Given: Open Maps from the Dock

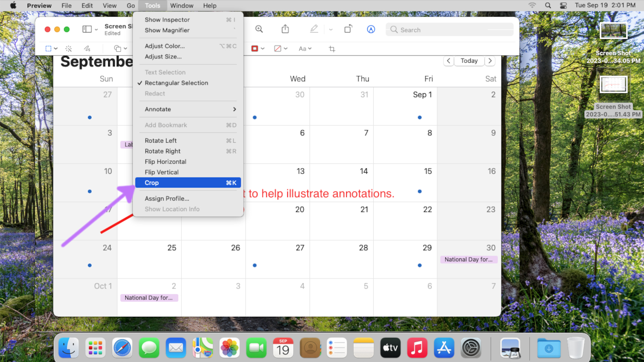Looking at the screenshot, I should coord(202,347).
